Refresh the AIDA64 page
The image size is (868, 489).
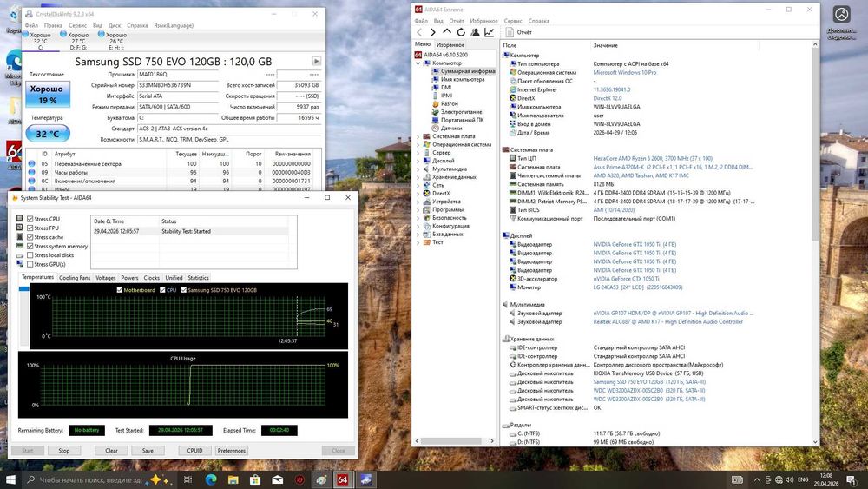[461, 32]
